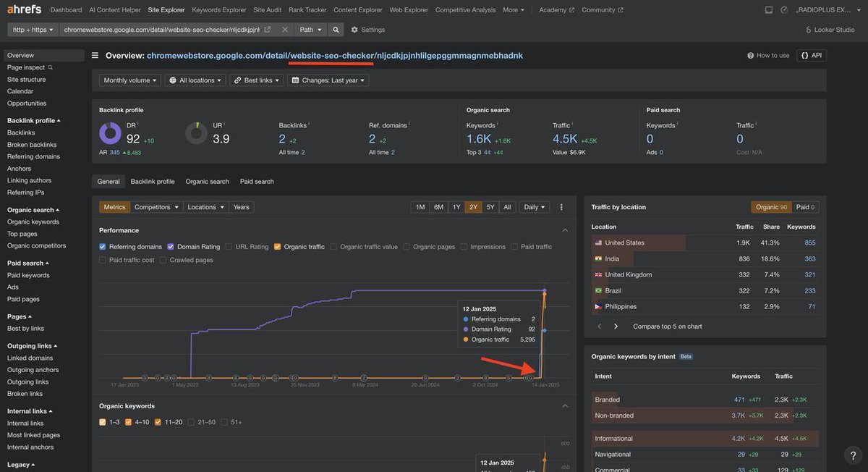Click the display monitor icon in header
Viewport: 868px width, 472px height.
(x=768, y=10)
